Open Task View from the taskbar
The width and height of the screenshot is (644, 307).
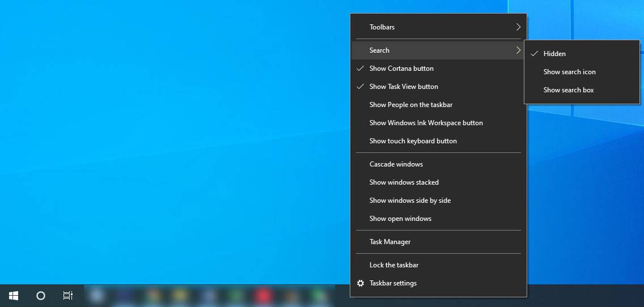point(67,296)
